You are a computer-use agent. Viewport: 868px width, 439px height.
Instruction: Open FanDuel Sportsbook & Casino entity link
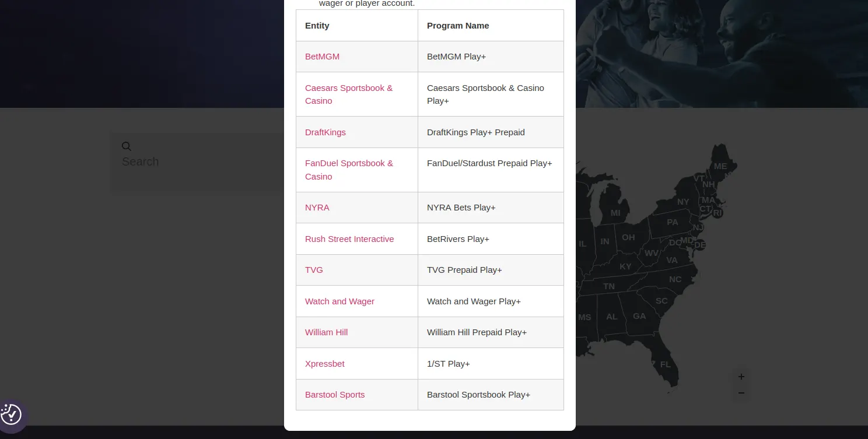point(349,170)
